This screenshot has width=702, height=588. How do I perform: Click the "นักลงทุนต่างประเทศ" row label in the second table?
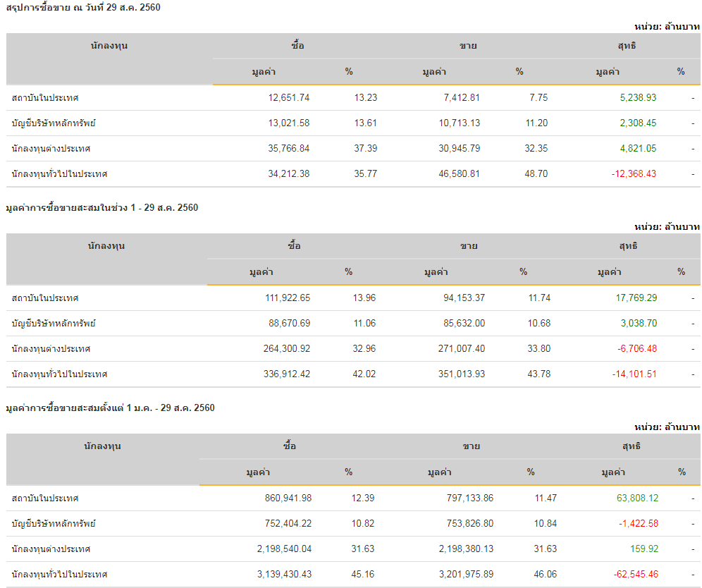pos(51,349)
